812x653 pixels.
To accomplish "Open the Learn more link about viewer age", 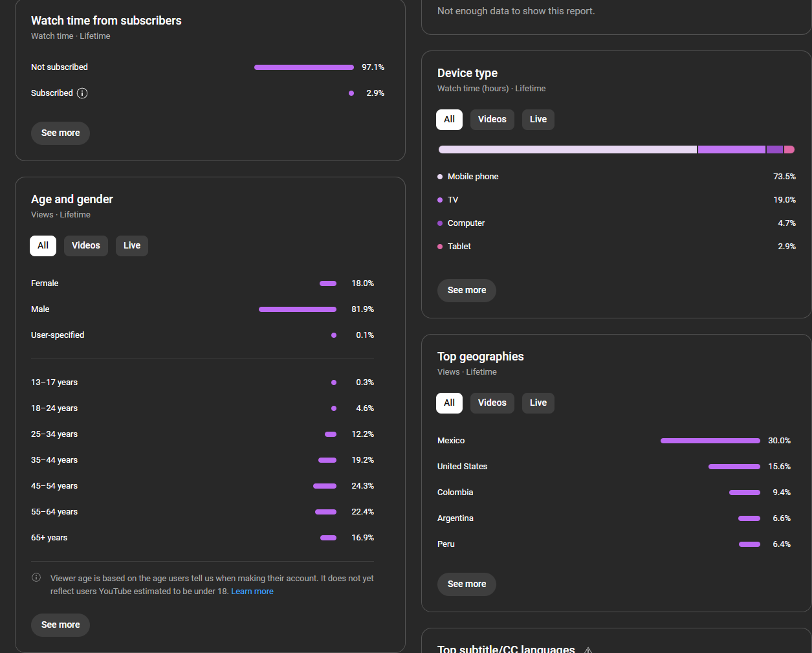I will (x=252, y=592).
